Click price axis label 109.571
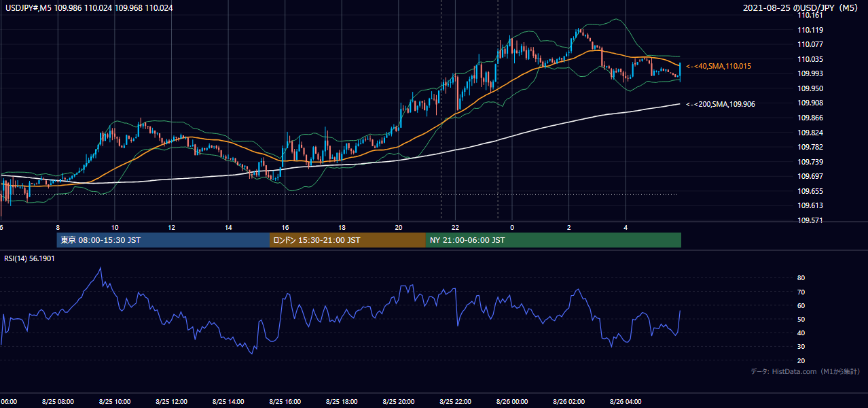This screenshot has width=868, height=408. click(x=810, y=220)
